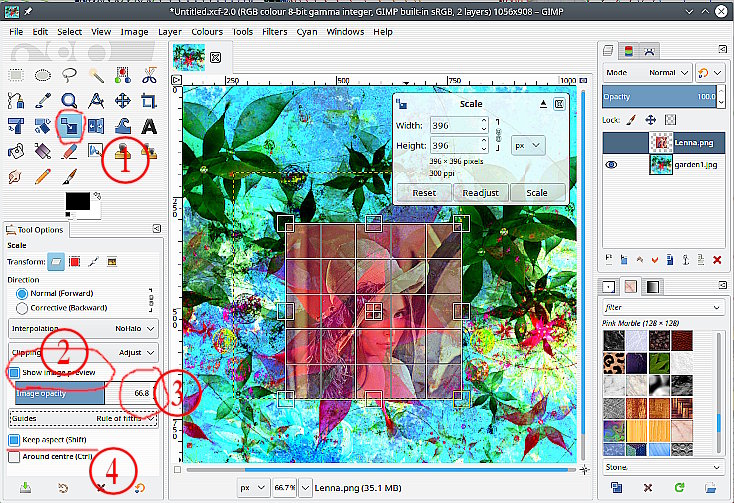
Task: Select the Rectangle Select tool
Action: coord(16,75)
